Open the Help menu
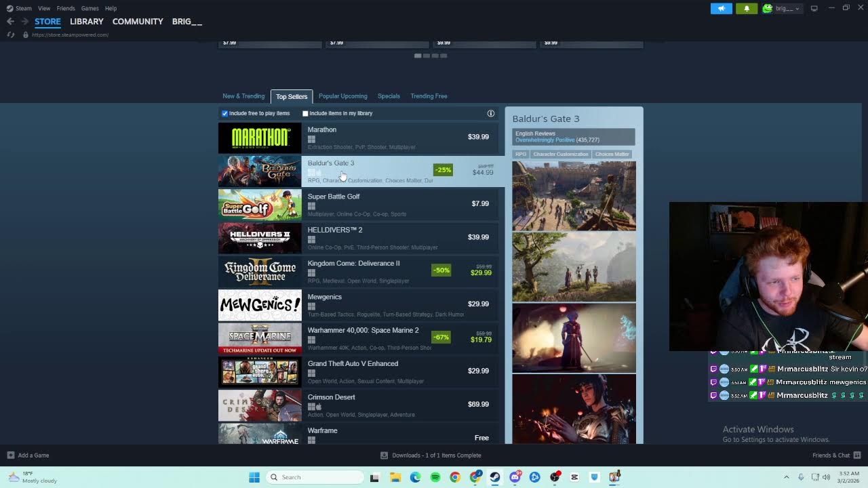Screen dimensions: 868x488 click(111, 8)
